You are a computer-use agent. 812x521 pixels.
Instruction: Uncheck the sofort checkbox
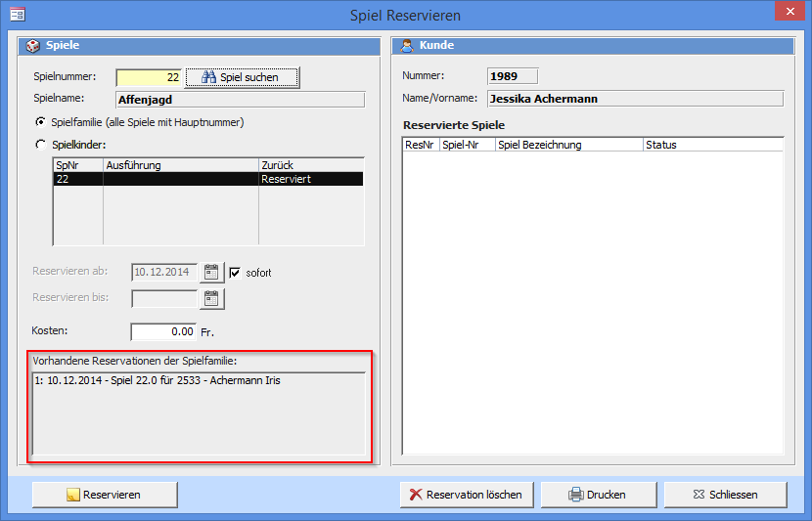point(235,273)
